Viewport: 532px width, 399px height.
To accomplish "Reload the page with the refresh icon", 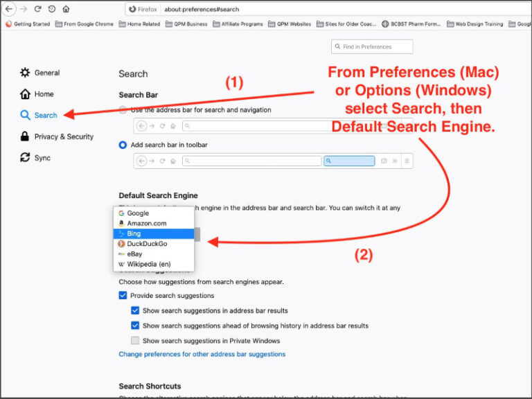I will [37, 9].
